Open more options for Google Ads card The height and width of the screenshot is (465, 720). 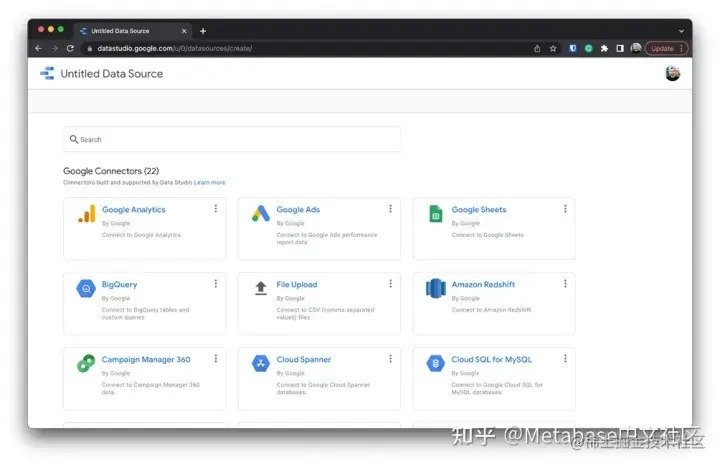click(x=390, y=209)
